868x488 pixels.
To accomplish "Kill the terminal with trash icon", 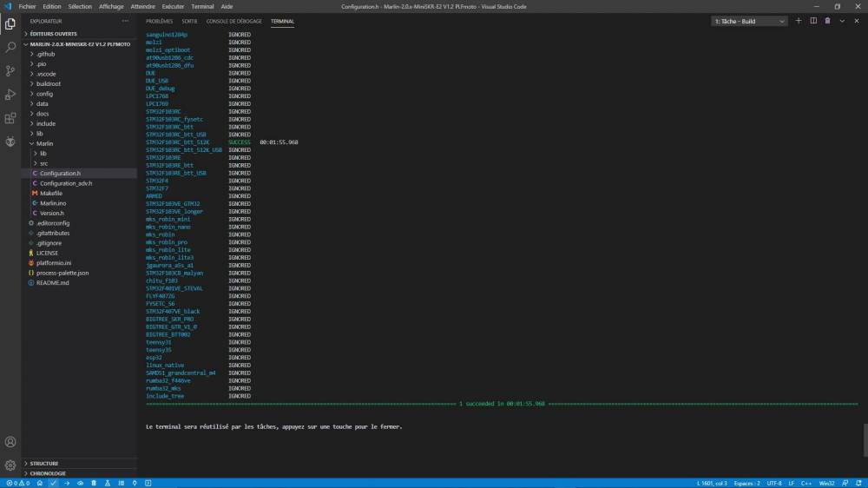I will (x=827, y=21).
